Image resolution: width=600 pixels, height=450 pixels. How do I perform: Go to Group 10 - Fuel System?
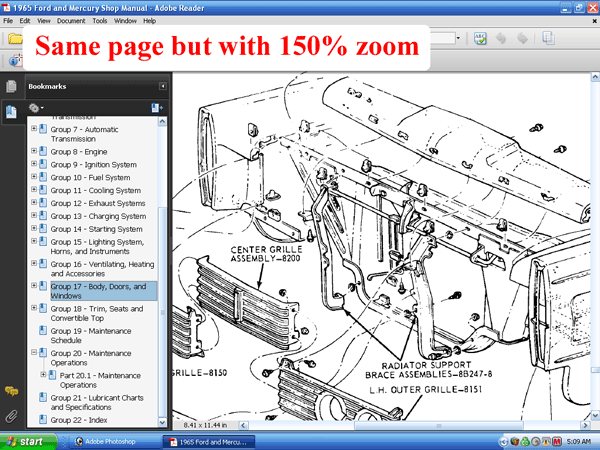tap(90, 178)
